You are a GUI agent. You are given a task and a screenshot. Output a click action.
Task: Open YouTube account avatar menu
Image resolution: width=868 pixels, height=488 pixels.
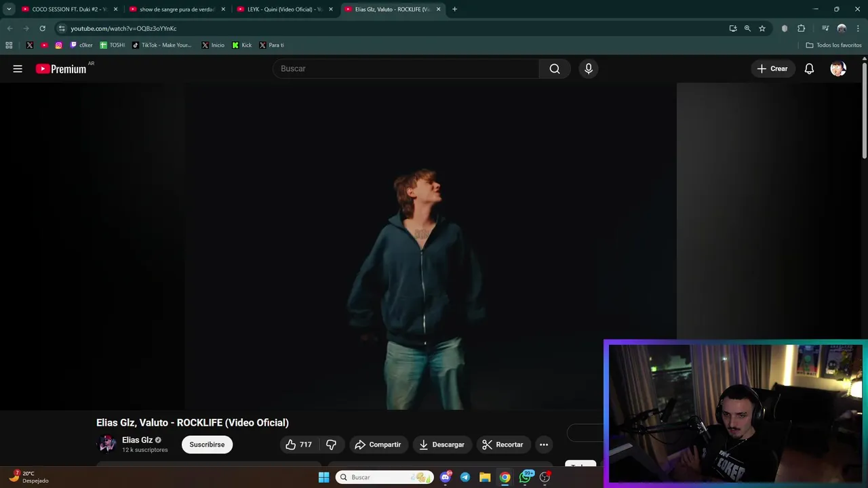(x=838, y=68)
